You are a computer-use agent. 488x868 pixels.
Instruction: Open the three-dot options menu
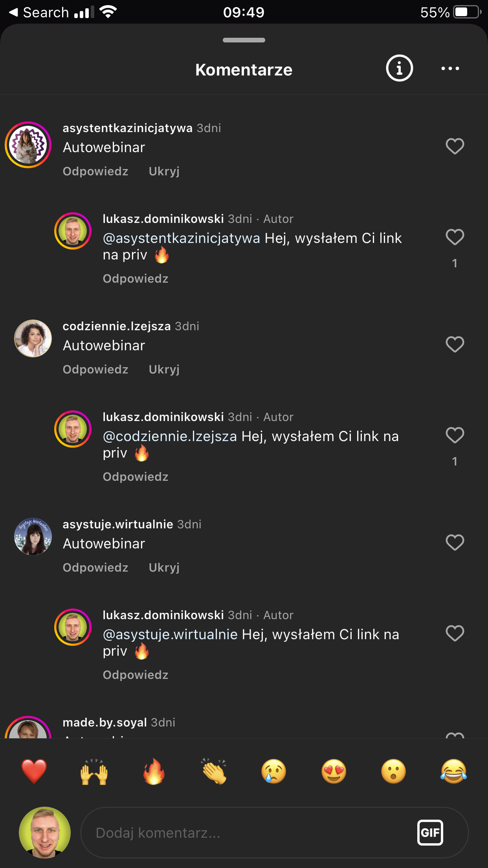point(450,68)
